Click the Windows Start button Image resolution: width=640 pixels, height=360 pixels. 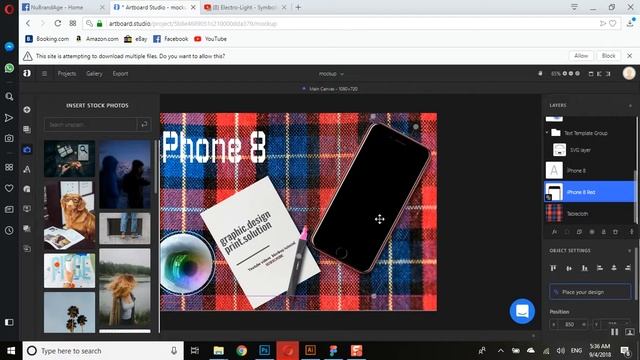pos(11,351)
